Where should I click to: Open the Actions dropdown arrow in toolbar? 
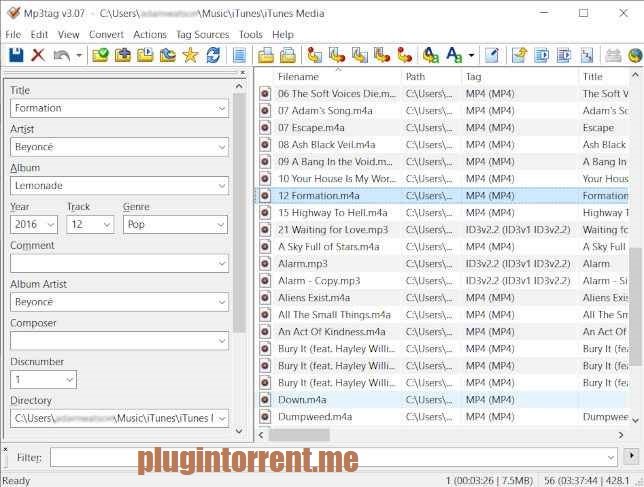(x=472, y=55)
